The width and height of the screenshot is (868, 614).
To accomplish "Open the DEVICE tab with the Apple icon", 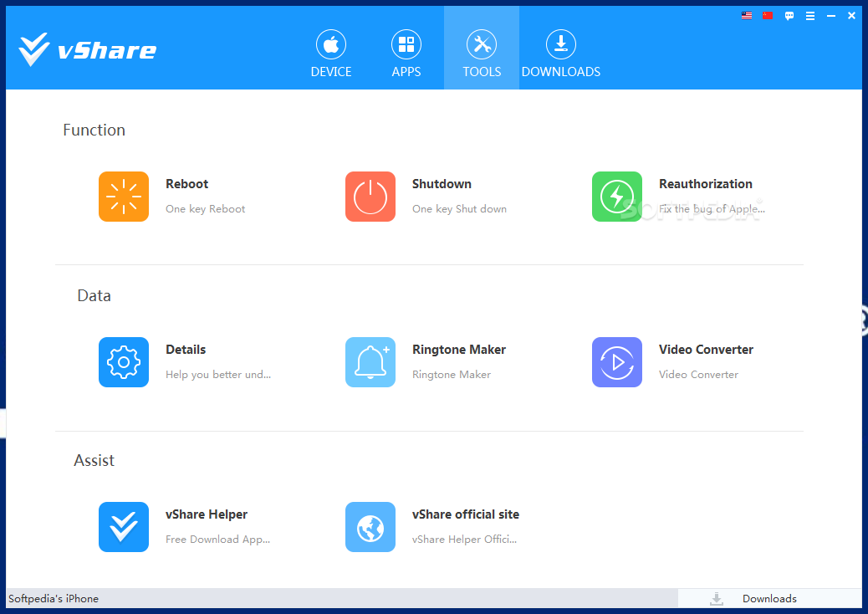I will [x=331, y=54].
